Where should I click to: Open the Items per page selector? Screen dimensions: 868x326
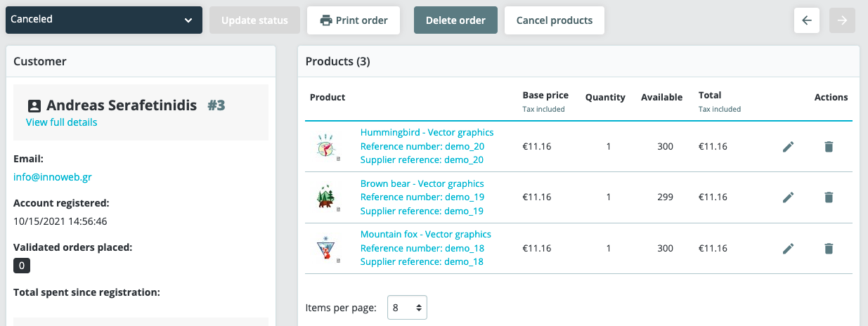click(407, 308)
